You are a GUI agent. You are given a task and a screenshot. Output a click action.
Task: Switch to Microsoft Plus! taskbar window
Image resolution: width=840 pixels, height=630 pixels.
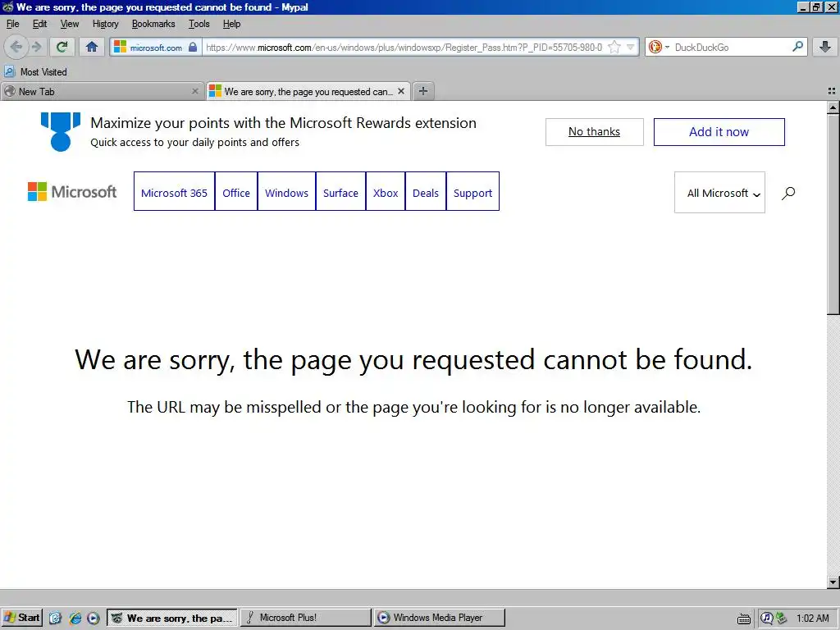(x=305, y=618)
